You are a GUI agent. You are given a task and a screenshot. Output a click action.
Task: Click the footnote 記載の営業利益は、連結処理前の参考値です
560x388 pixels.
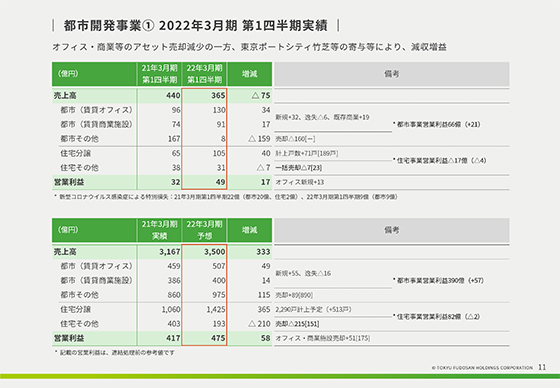tap(114, 353)
